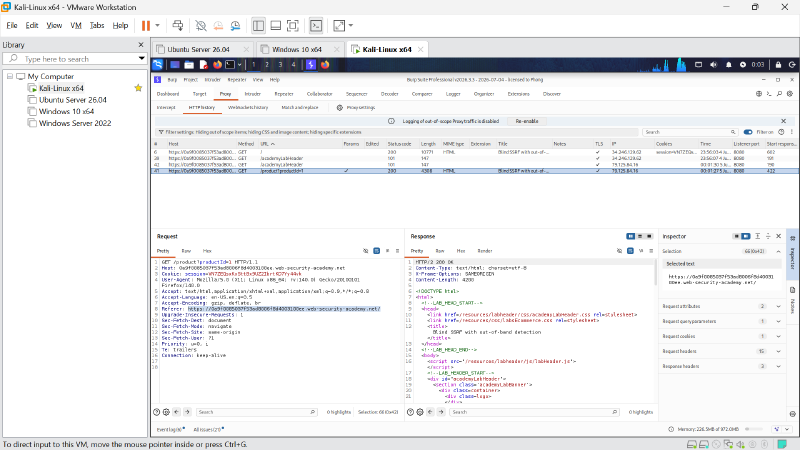Click the Kali volume speaker icon
The height and width of the screenshot is (450, 800).
[x=713, y=65]
